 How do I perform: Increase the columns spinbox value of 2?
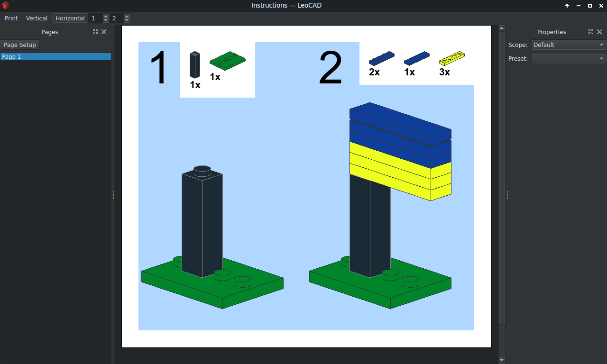point(127,16)
